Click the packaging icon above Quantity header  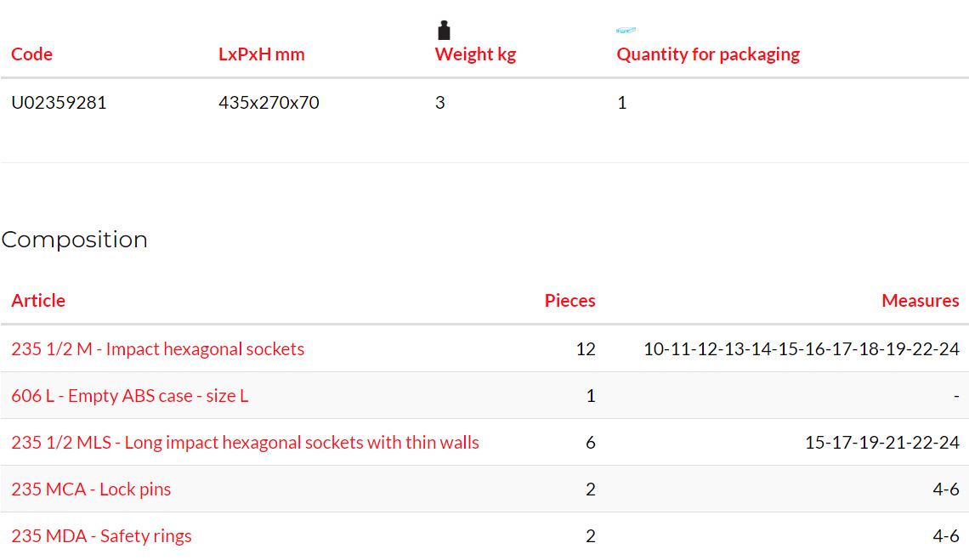click(626, 30)
